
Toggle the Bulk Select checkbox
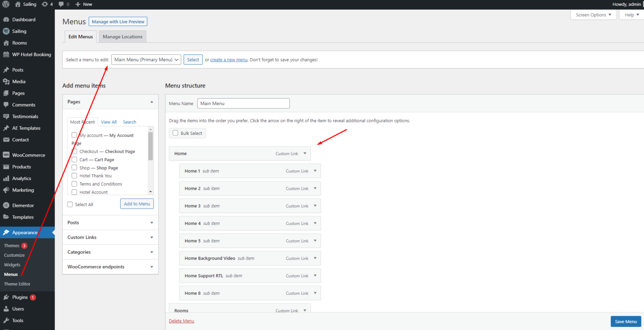pyautogui.click(x=175, y=133)
